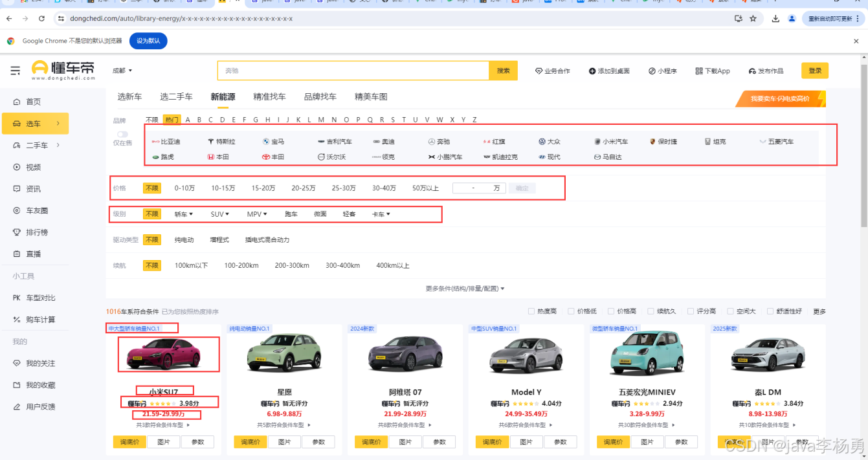Screen dimensions: 868x460
Task: Switch to the 选新车 tab
Action: tap(129, 97)
